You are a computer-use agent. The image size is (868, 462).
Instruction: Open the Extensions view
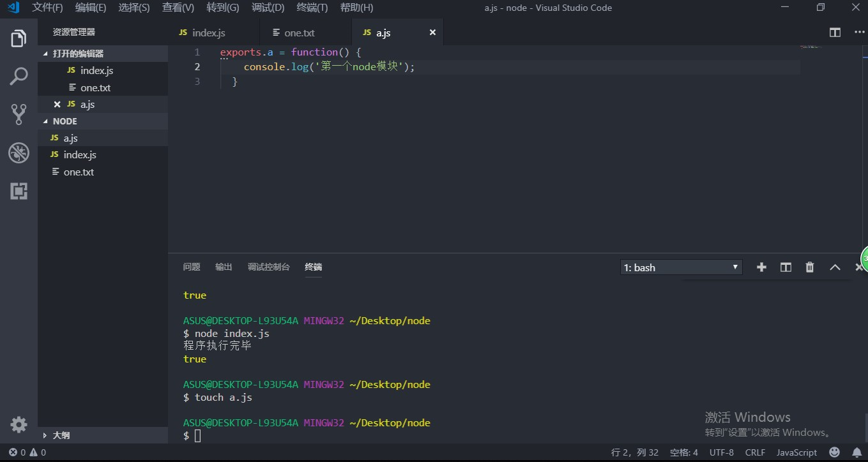19,191
